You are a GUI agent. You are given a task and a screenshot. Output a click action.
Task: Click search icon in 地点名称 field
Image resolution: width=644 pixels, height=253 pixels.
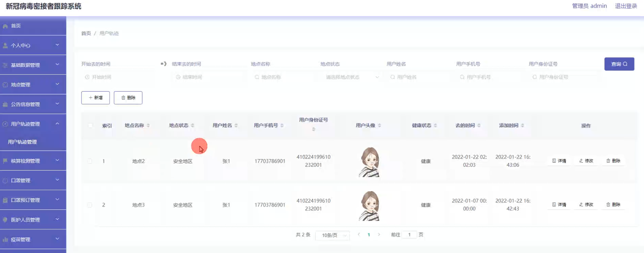click(x=257, y=77)
